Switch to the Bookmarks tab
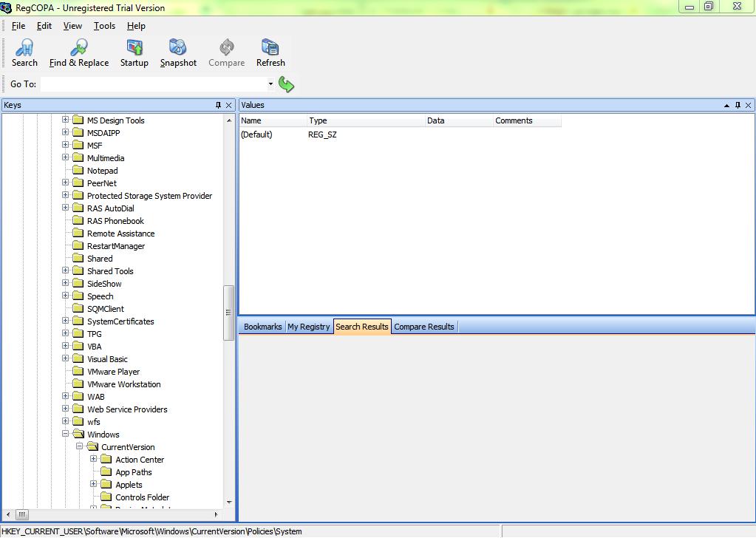This screenshot has width=756, height=538. click(x=262, y=327)
